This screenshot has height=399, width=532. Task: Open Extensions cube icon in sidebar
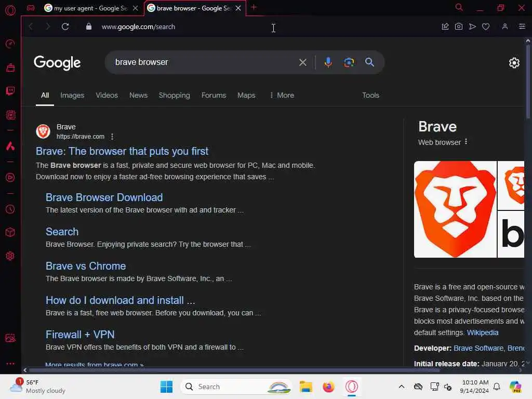pyautogui.click(x=10, y=232)
